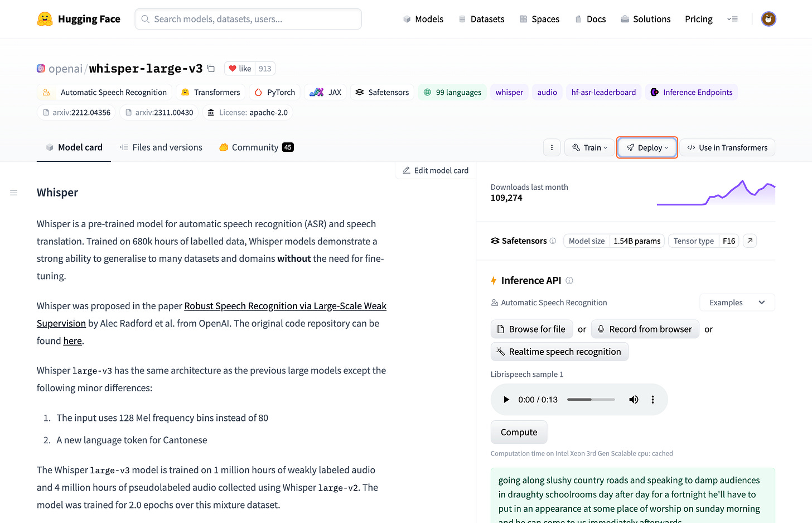
Task: Click the Safetensors tag
Action: (x=382, y=92)
